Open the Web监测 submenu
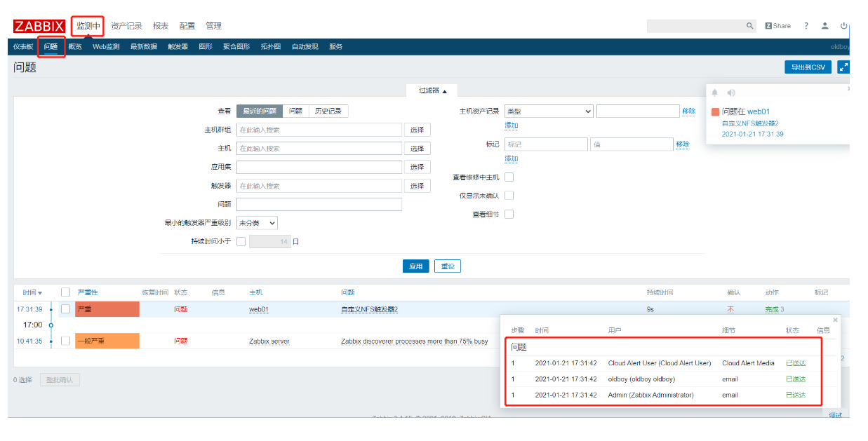The height and width of the screenshot is (441, 868). tap(106, 47)
